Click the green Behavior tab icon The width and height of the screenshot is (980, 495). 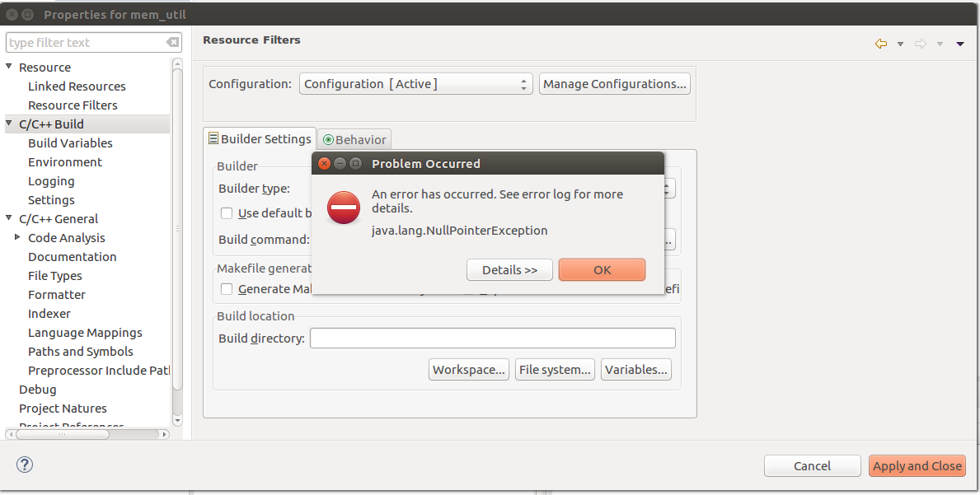(329, 140)
